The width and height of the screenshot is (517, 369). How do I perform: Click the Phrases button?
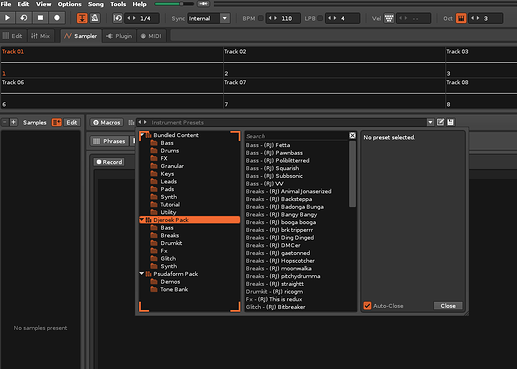(x=109, y=141)
